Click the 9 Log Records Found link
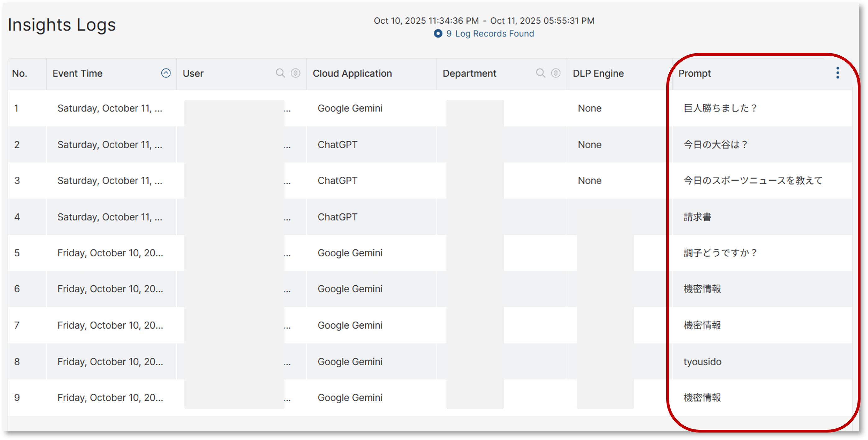This screenshot has width=868, height=440. coord(490,34)
